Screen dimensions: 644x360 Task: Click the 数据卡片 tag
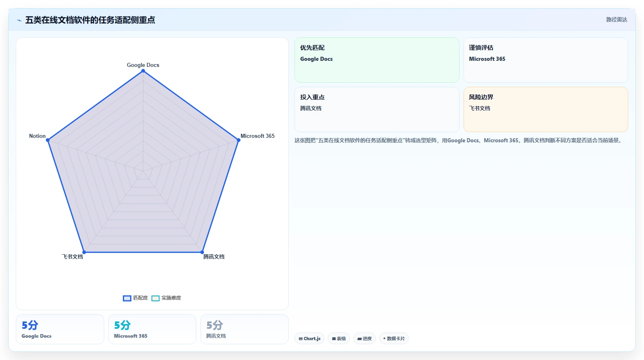394,339
